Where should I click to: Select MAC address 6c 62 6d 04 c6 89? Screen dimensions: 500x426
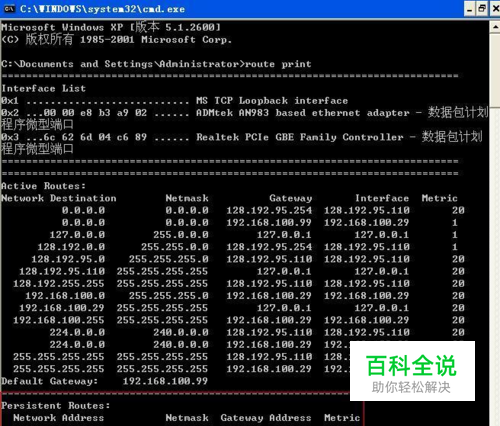[x=95, y=137]
